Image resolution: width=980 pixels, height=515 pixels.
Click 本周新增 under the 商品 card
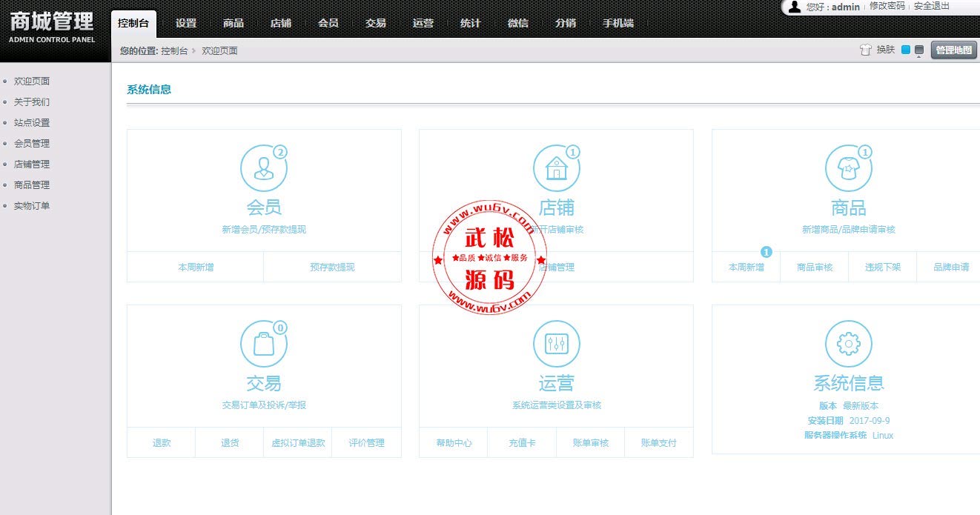pyautogui.click(x=746, y=268)
